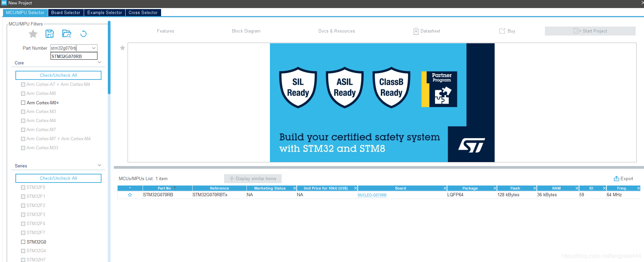Toggle Arm Cortex-M0 checkbox
Image resolution: width=644 pixels, height=262 pixels.
[23, 94]
